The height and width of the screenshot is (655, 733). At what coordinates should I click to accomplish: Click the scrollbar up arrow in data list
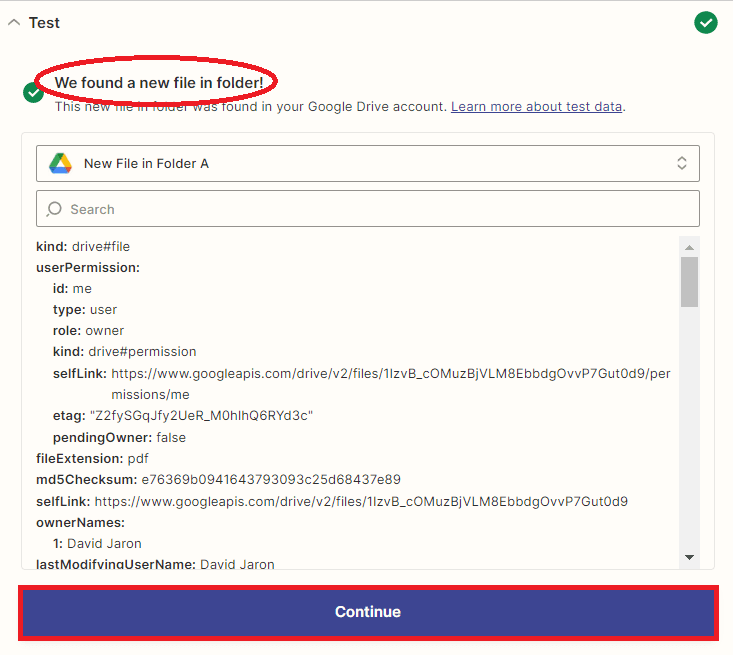point(689,247)
